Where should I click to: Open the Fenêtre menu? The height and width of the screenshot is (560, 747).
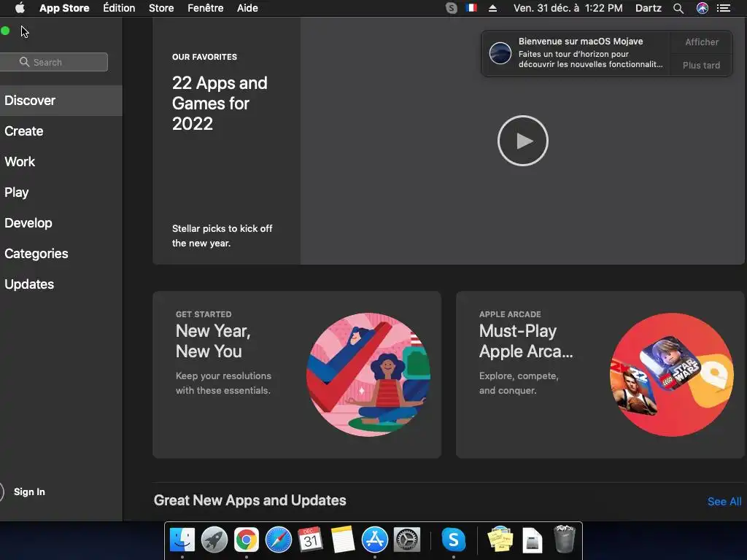coord(205,8)
